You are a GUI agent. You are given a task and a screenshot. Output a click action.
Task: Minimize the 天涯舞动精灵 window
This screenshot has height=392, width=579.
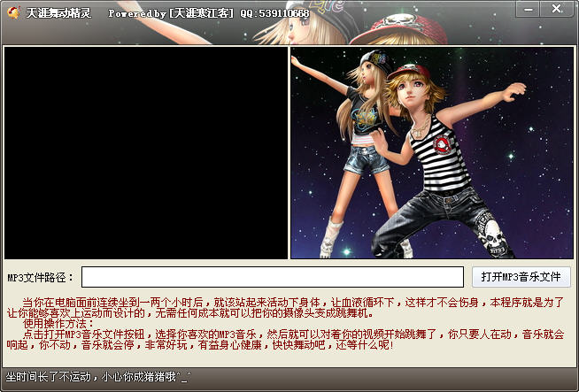click(x=528, y=9)
